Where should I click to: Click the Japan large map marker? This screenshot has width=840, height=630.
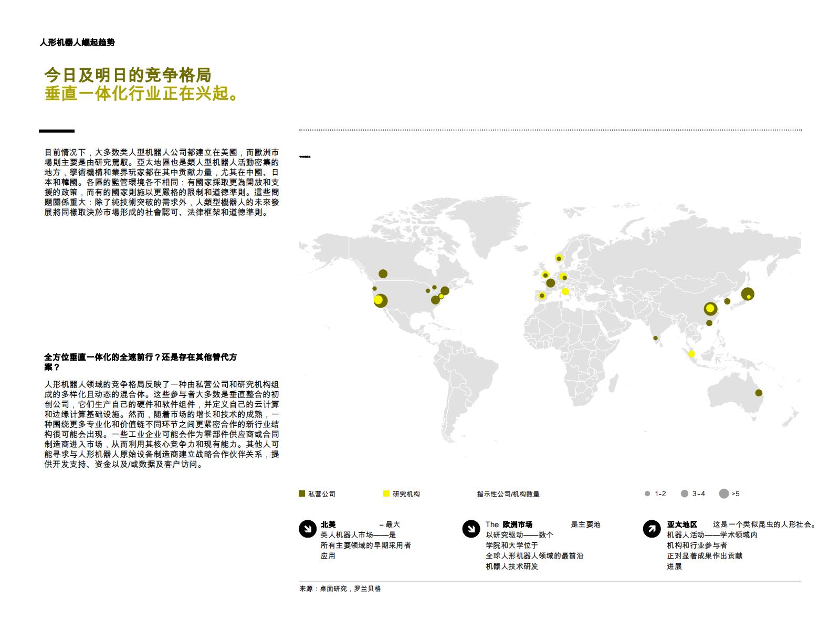pos(748,294)
